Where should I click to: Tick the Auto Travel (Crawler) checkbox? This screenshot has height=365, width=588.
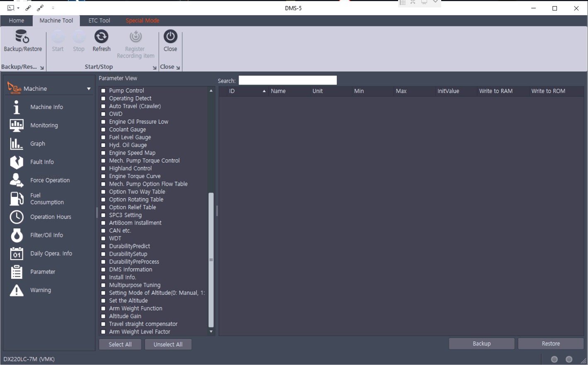coord(103,106)
